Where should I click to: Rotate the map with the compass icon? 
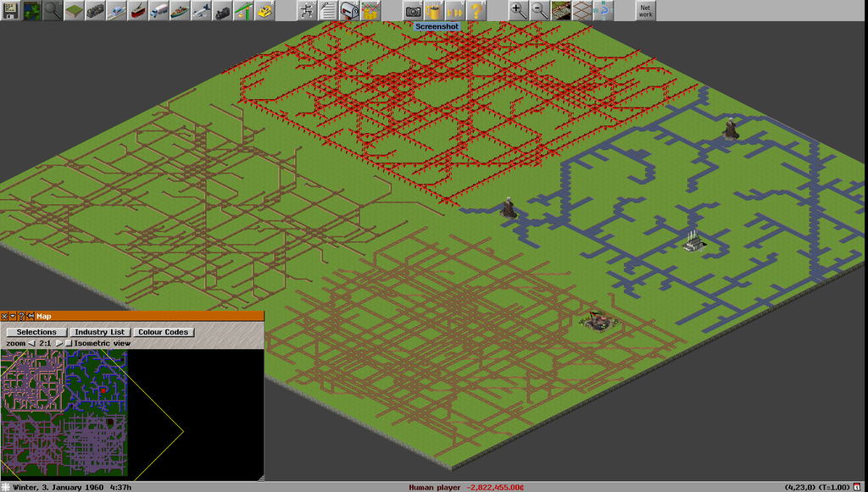click(x=604, y=10)
